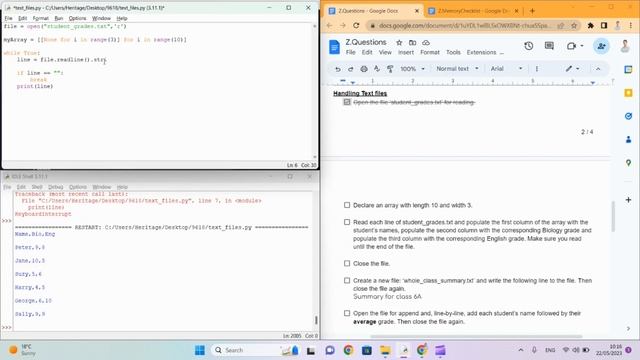Click the plus get add-ons icon
Image resolution: width=640 pixels, height=360 pixels.
629,200
